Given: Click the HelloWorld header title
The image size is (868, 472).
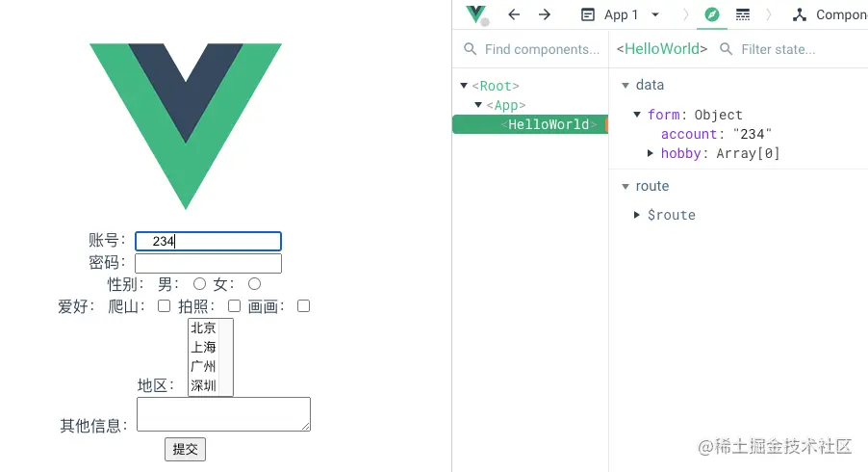Looking at the screenshot, I should tap(662, 49).
